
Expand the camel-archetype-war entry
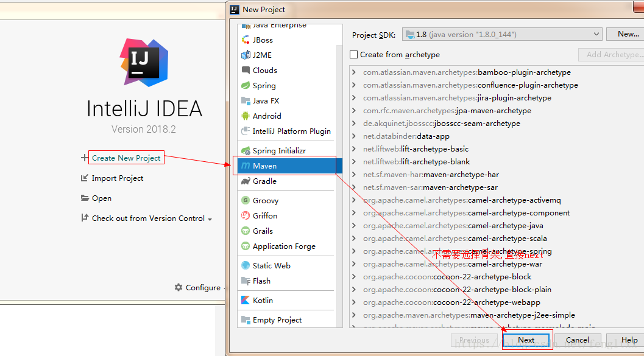tap(354, 264)
